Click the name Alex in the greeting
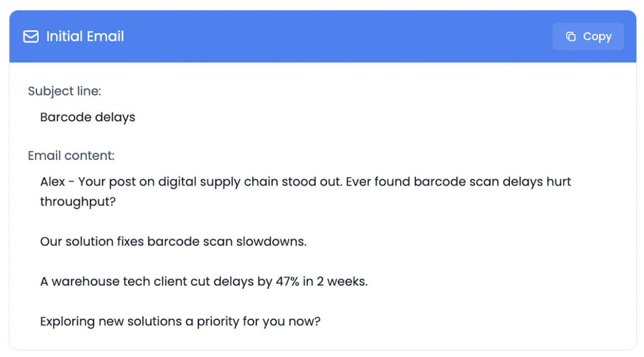The image size is (644, 357). (52, 182)
